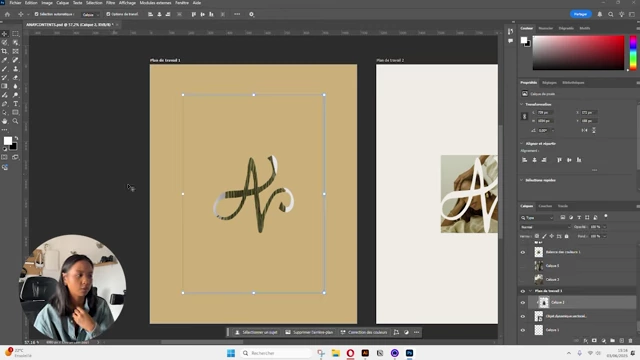Collapse the Plan de travail 1 group
Viewport: 640px width, 360px height.
[530, 291]
